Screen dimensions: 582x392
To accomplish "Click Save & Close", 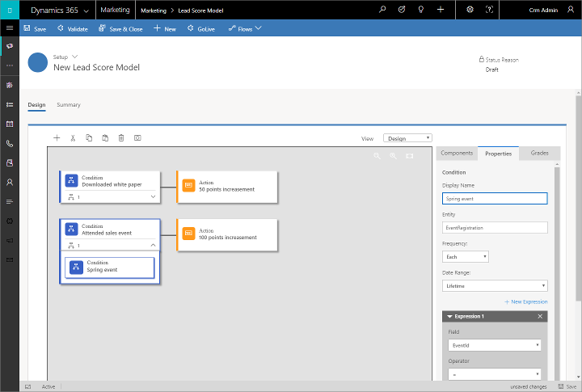I will point(120,28).
